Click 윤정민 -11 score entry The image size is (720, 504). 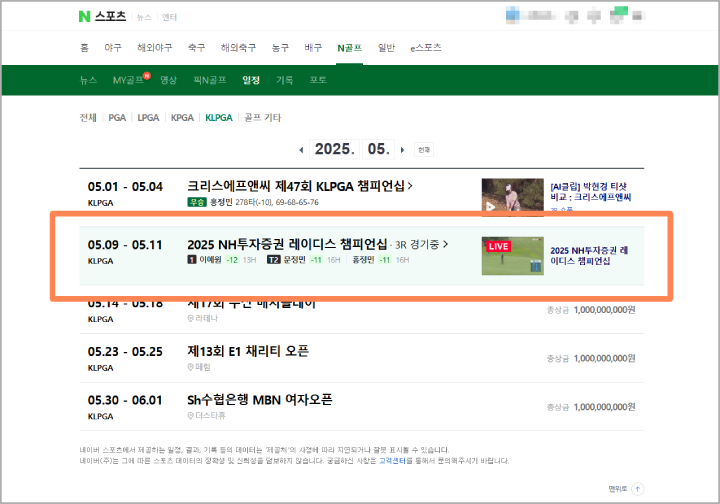point(304,260)
